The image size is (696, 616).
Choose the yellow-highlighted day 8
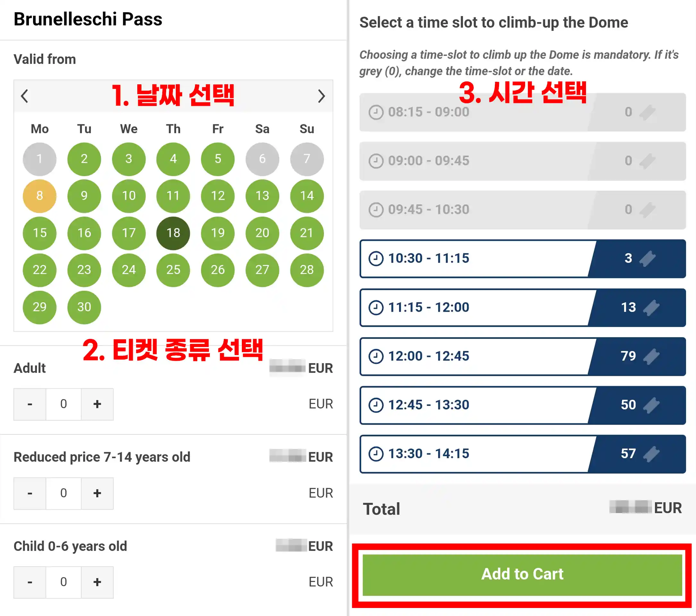[39, 196]
